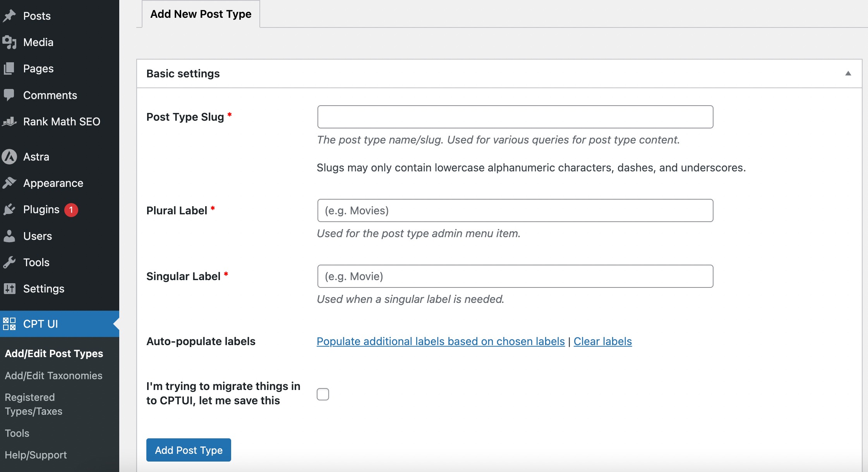This screenshot has width=868, height=472.
Task: Open Comments using the speech bubble icon
Action: point(10,95)
